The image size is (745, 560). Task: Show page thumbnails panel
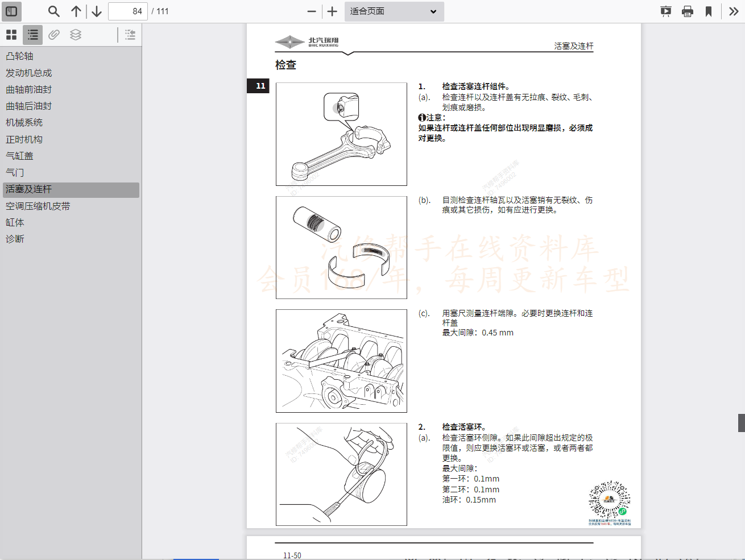(x=11, y=35)
